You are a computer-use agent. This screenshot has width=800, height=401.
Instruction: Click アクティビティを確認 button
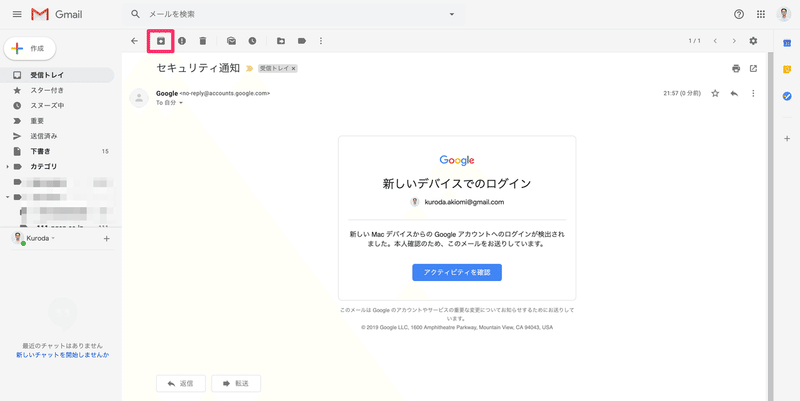[457, 272]
